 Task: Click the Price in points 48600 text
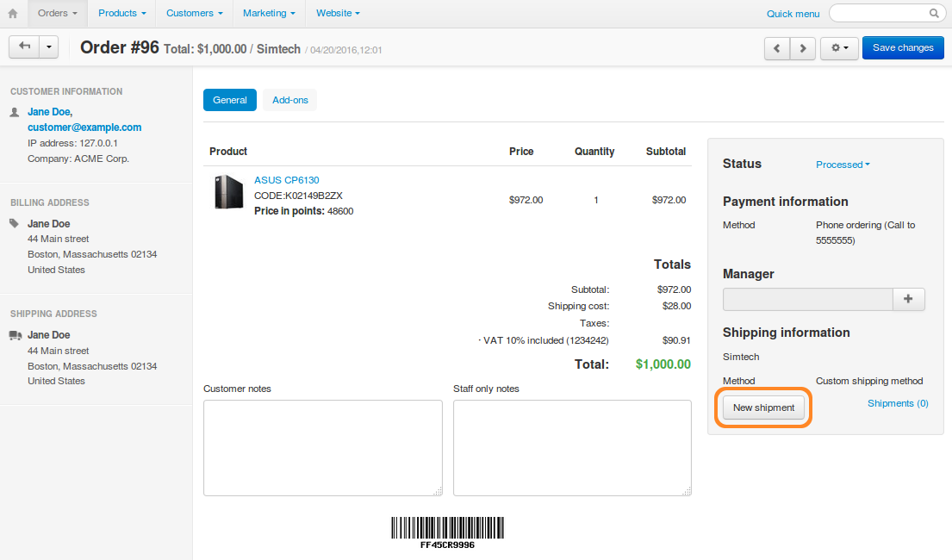[x=303, y=211]
